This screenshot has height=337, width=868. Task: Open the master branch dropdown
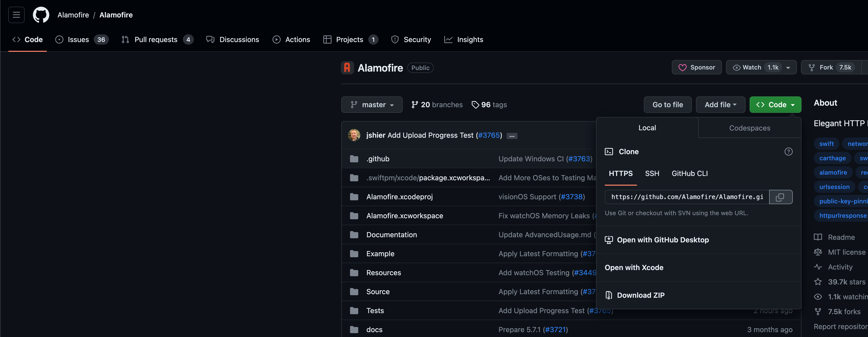click(372, 105)
